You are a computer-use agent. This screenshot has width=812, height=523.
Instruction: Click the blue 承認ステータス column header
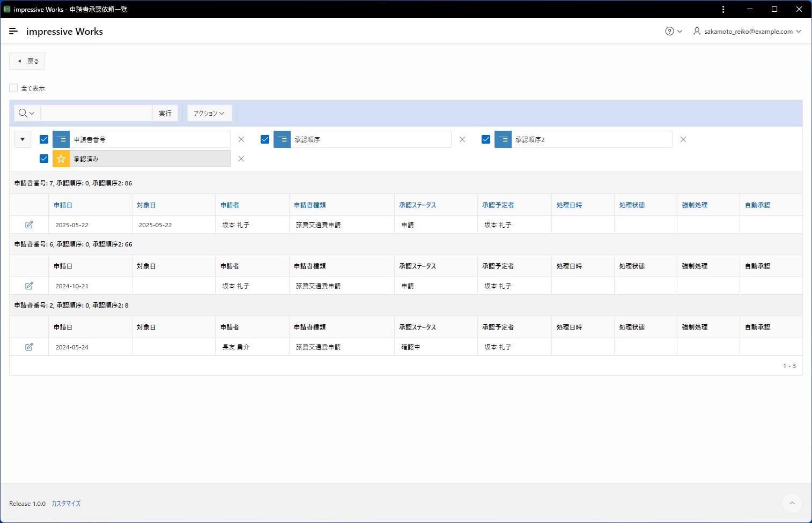(417, 205)
